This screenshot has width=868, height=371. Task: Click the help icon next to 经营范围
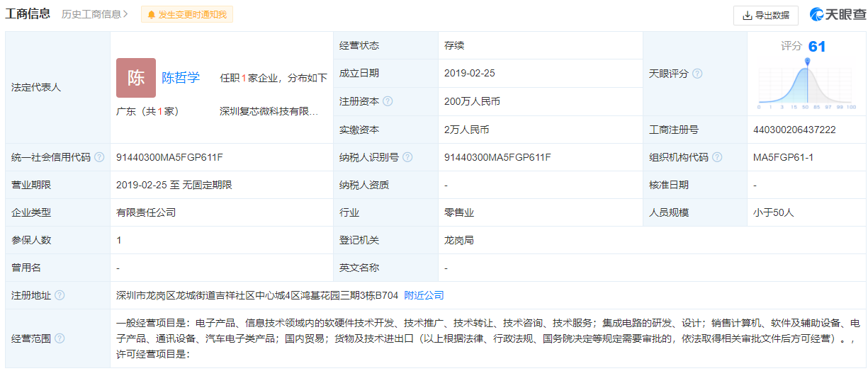click(60, 338)
